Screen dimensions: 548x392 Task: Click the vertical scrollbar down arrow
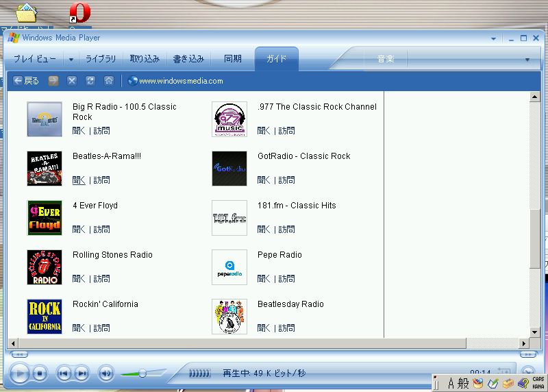click(534, 332)
